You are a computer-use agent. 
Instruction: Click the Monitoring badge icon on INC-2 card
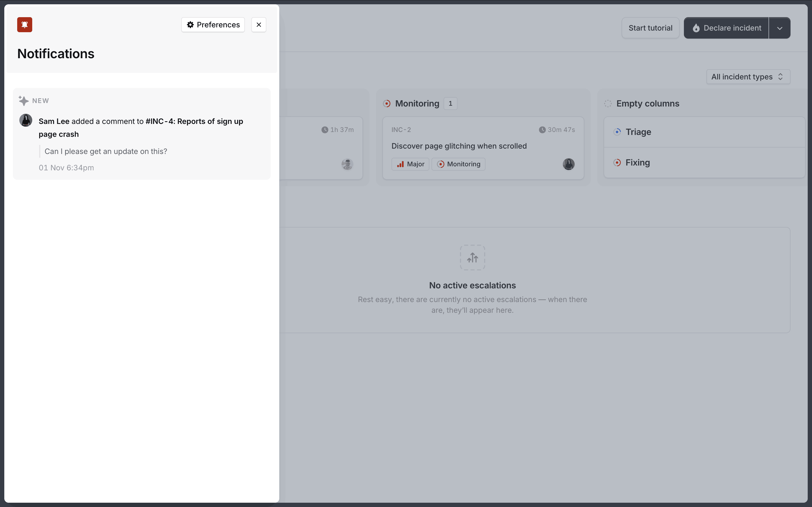[x=441, y=164]
